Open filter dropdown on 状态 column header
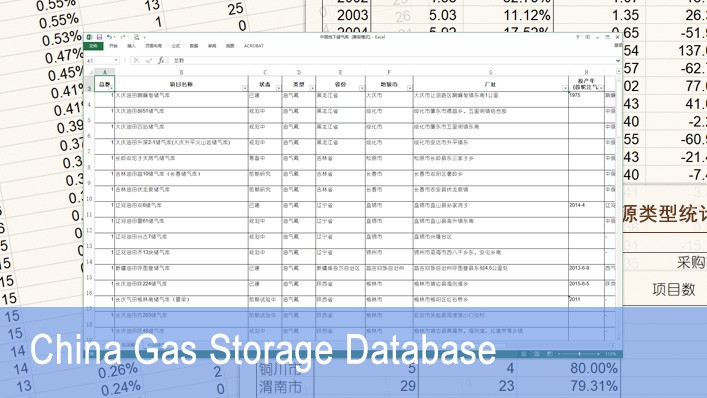The width and height of the screenshot is (707, 398). tap(278, 88)
